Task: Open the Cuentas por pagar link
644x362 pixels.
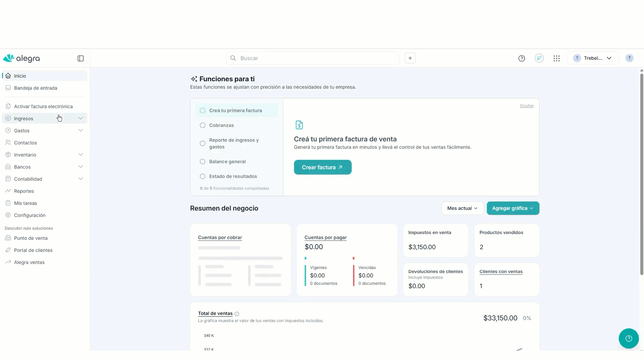Action: pos(325,237)
